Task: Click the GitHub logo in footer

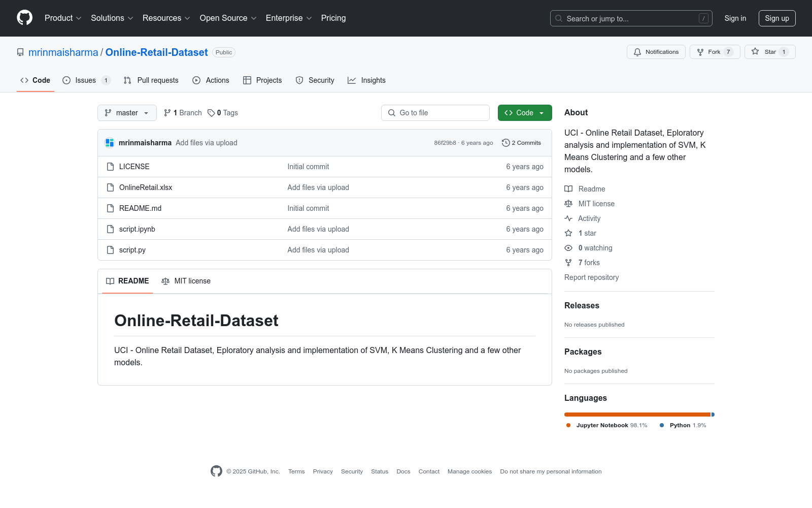Action: pyautogui.click(x=216, y=471)
